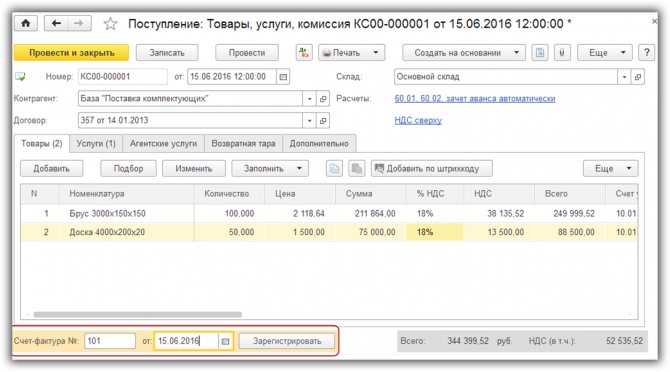The height and width of the screenshot is (372, 670).
Task: Click the table horizontal scrollbar
Action: pos(138,315)
